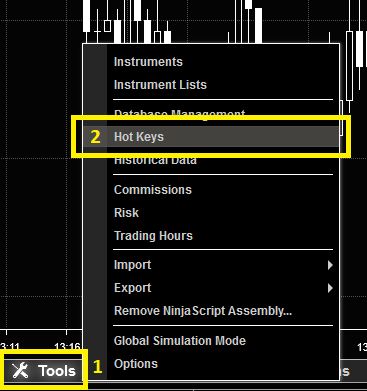
Task: Expand the Export submenu
Action: point(211,288)
